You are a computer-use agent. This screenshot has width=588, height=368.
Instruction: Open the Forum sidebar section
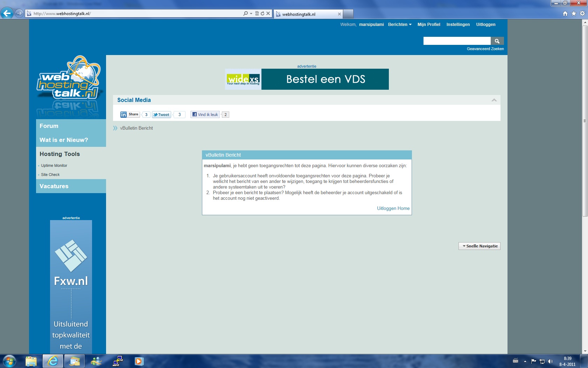tap(49, 126)
